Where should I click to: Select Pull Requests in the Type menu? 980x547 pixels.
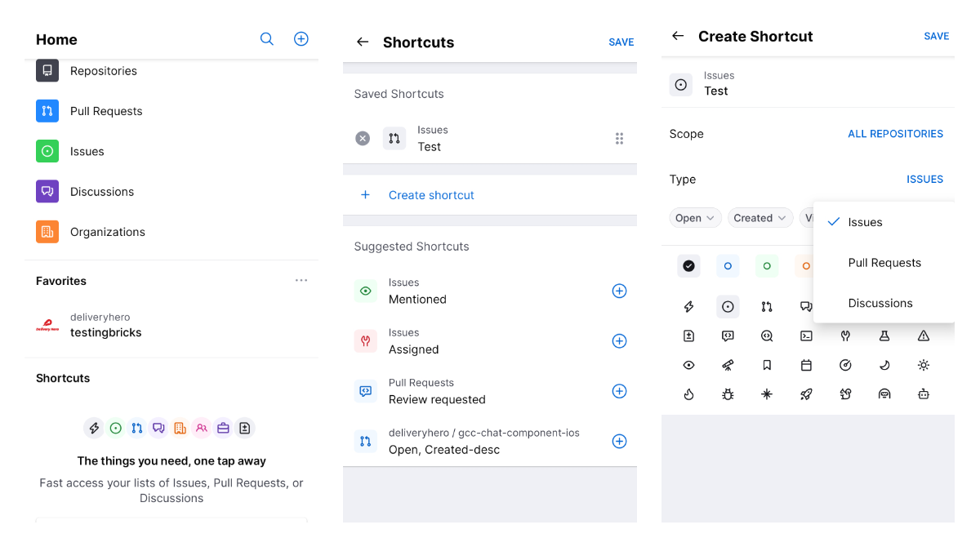coord(885,262)
